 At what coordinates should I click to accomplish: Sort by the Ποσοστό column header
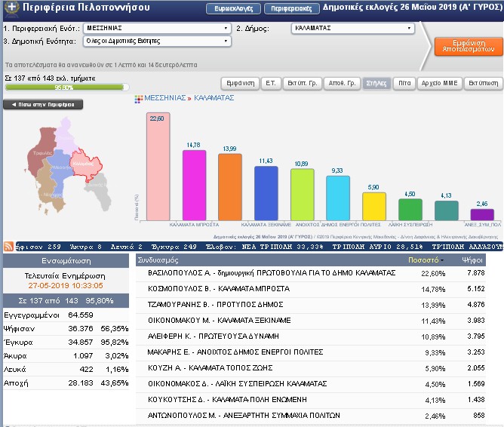pyautogui.click(x=426, y=260)
